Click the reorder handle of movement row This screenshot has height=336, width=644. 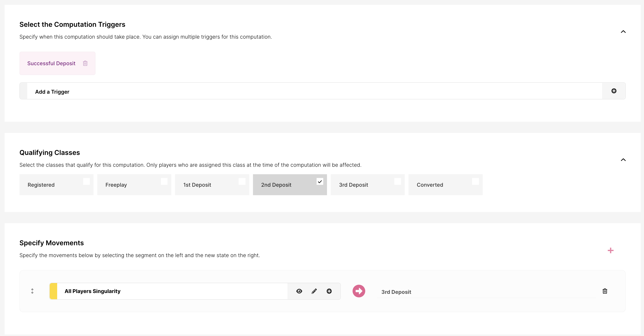point(32,291)
